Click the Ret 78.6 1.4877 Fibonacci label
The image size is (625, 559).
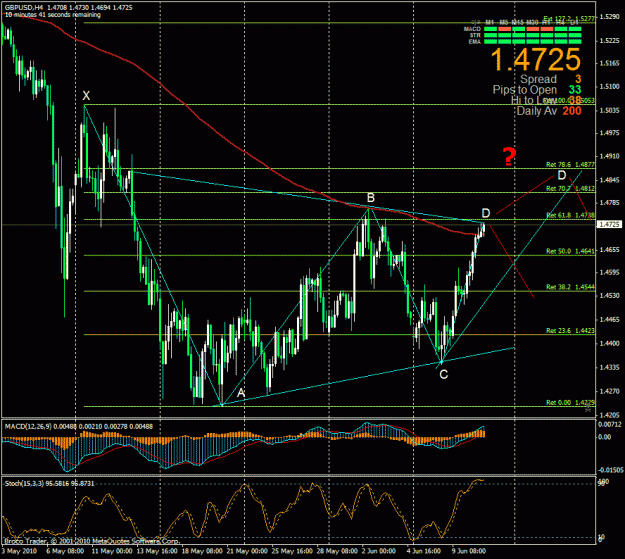[x=570, y=164]
